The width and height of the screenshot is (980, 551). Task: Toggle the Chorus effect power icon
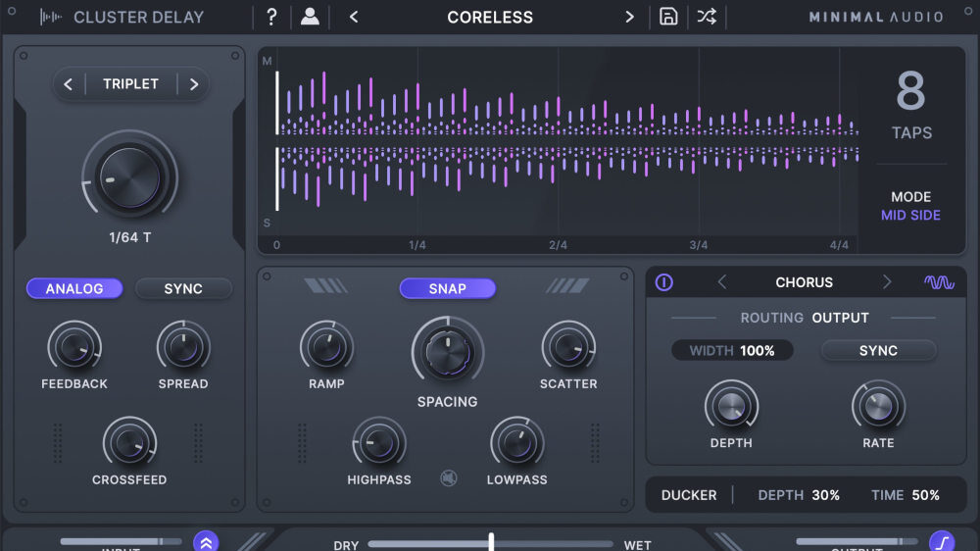[x=663, y=282]
